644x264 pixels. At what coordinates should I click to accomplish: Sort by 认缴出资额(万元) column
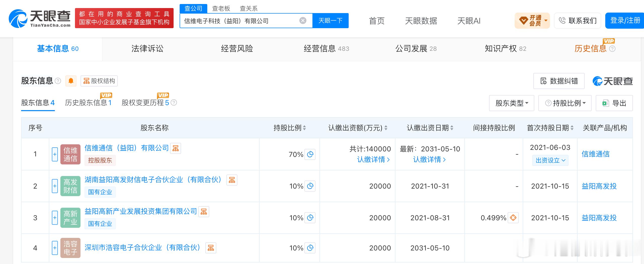point(386,128)
